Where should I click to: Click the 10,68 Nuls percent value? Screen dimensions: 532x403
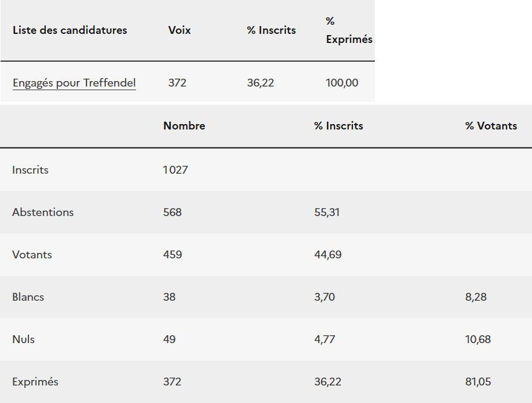coord(478,339)
